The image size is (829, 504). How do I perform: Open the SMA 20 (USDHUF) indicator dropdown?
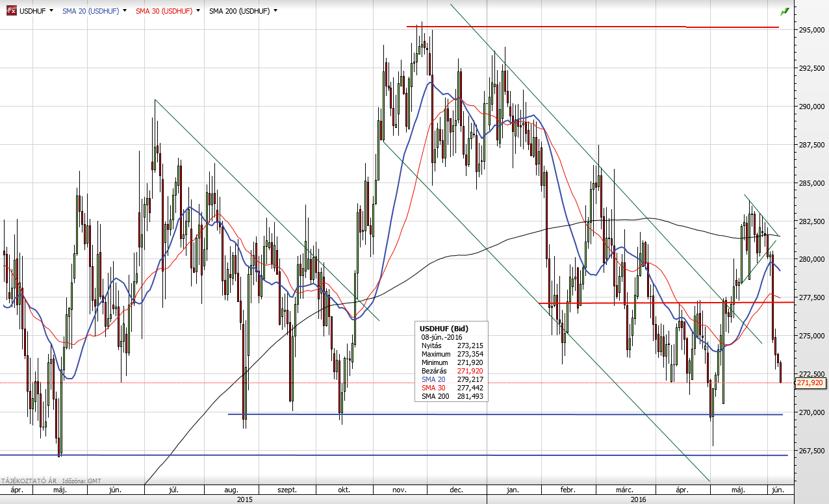[124, 11]
